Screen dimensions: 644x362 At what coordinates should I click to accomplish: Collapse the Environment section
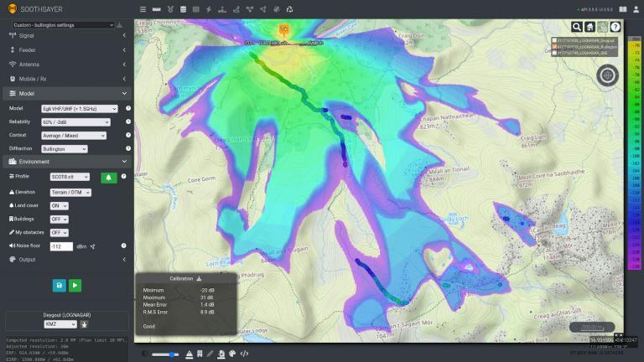click(x=67, y=162)
